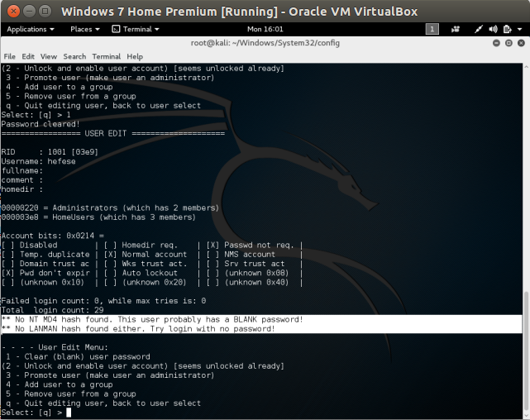Click '00000220 = Administrators' group line
Viewport: 530px width, 420px height.
(x=110, y=208)
